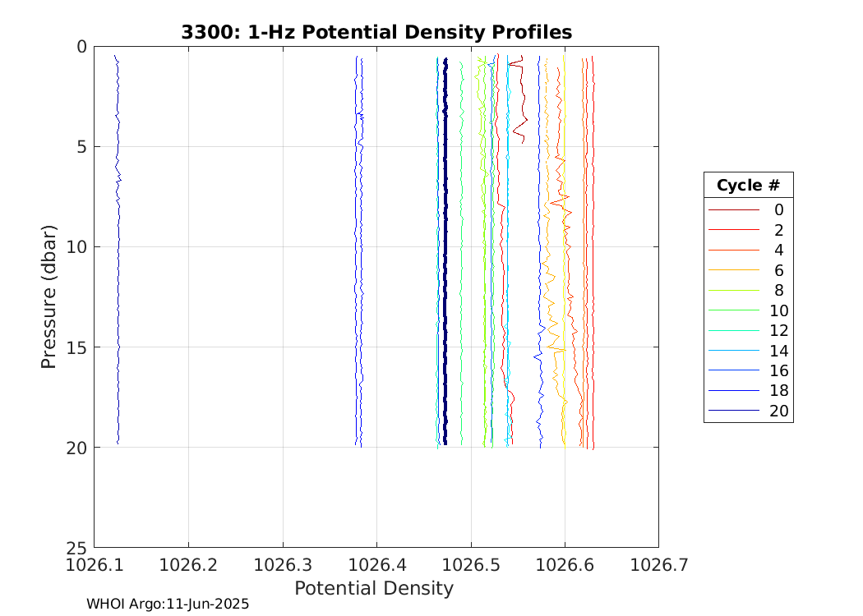Click the short dark red cycle 0 profile
Viewport: 863px width, 616px height.
522,99
